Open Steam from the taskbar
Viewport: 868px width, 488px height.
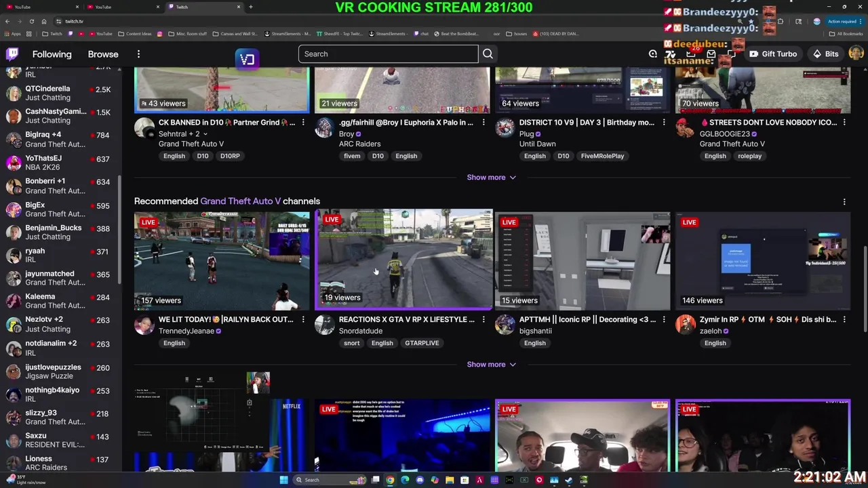tap(569, 480)
